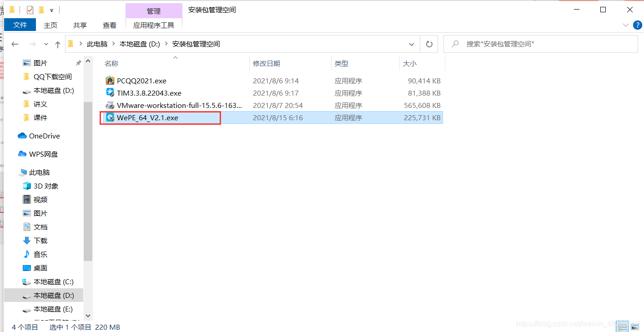644x332 pixels.
Task: Focus the 搜索"安装包管理空间" search box
Action: (x=541, y=44)
